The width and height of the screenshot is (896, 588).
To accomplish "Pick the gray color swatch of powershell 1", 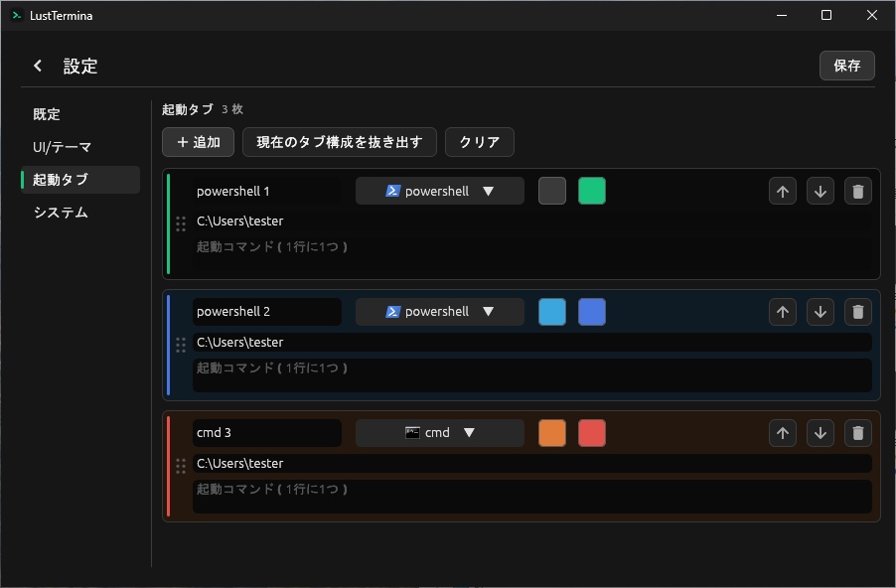I will tap(552, 191).
